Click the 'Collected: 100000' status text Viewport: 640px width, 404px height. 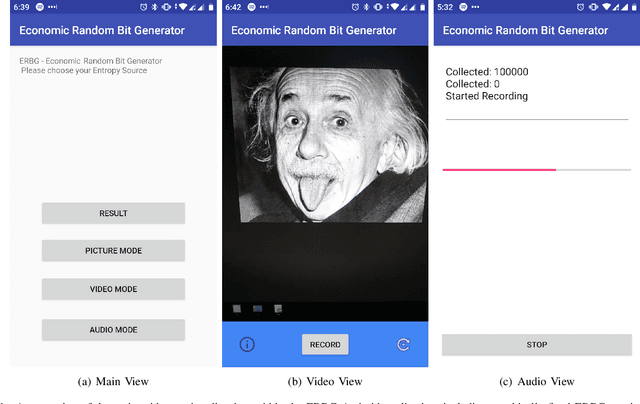[x=487, y=72]
